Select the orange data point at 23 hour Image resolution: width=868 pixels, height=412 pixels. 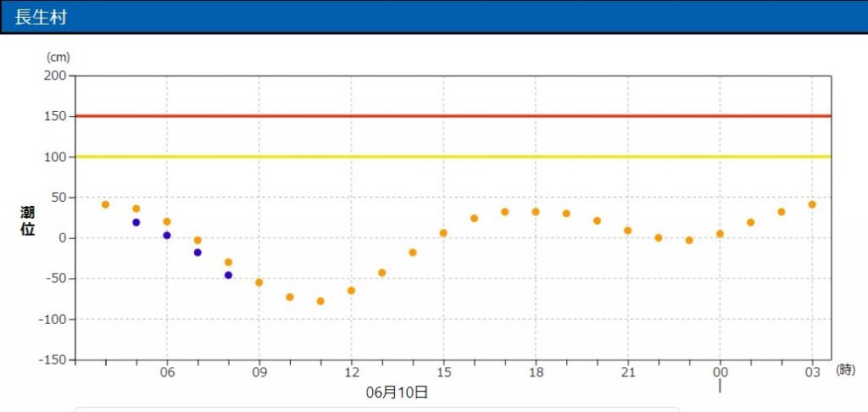(689, 241)
